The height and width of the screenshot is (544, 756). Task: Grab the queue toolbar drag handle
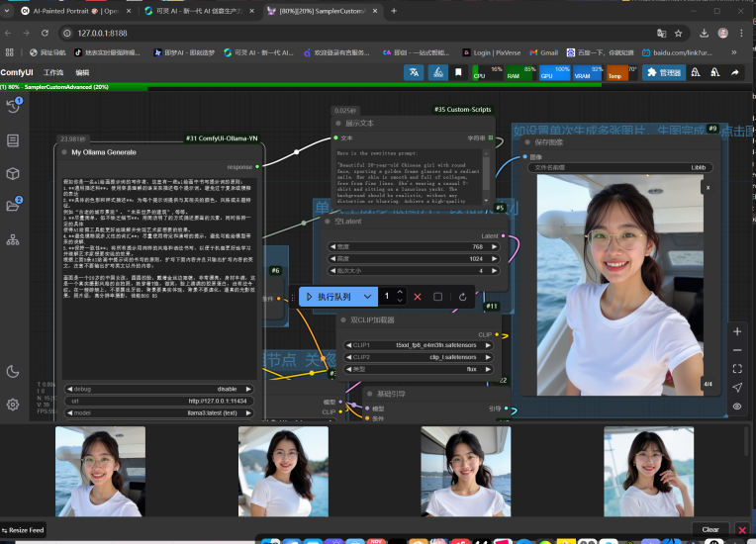293,298
